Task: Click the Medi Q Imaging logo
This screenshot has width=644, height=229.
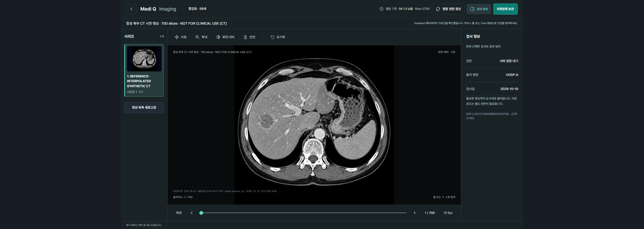Action: click(158, 9)
